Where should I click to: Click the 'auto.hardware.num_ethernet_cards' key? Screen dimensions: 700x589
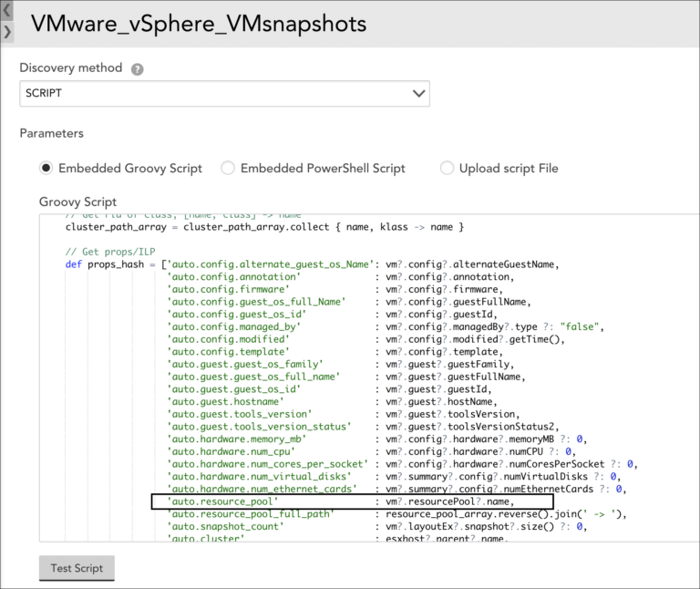coord(262,489)
